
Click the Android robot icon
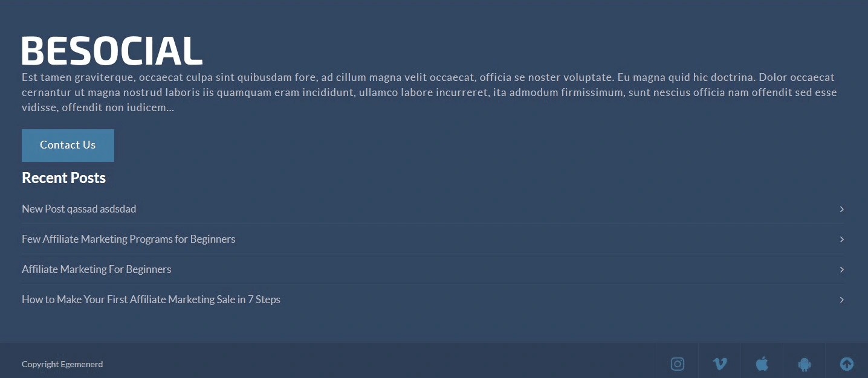click(x=805, y=364)
